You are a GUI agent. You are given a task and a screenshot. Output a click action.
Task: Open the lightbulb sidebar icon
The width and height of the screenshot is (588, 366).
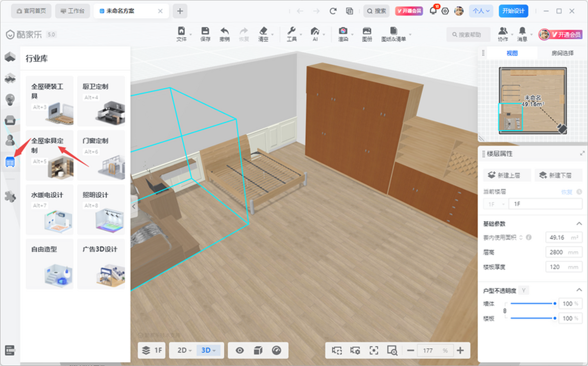[x=10, y=99]
